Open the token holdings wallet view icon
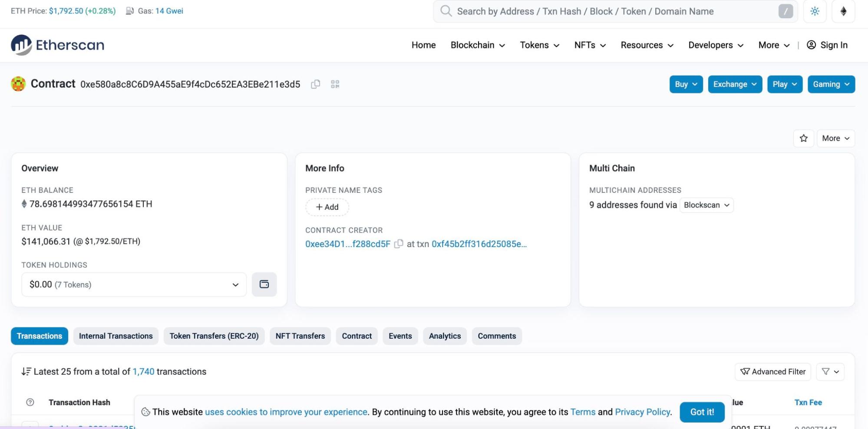Viewport: 868px width, 429px height. 264,284
